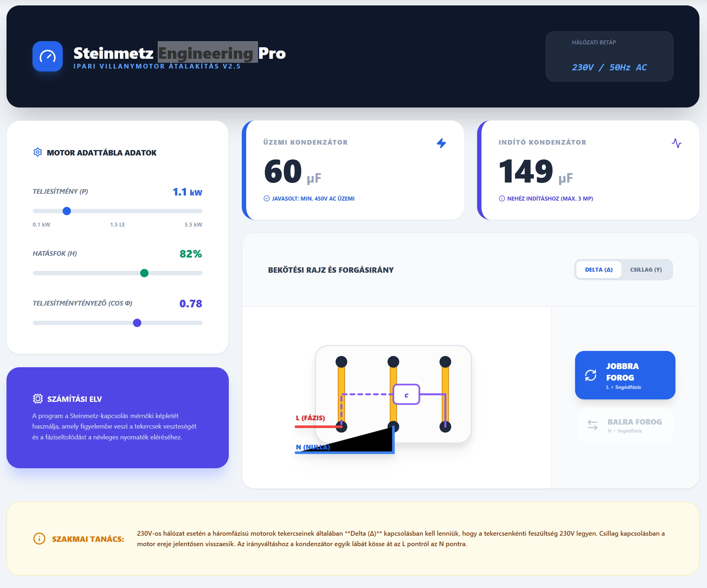This screenshot has height=588, width=707.
Task: Click the rotate arrows icon in Jobbra forog
Action: 591,376
